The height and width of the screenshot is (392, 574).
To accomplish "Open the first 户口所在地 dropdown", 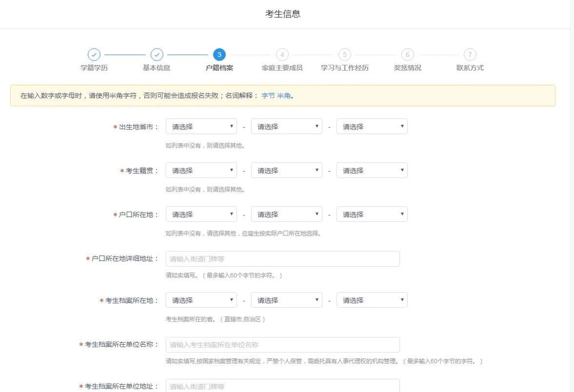I will (201, 214).
